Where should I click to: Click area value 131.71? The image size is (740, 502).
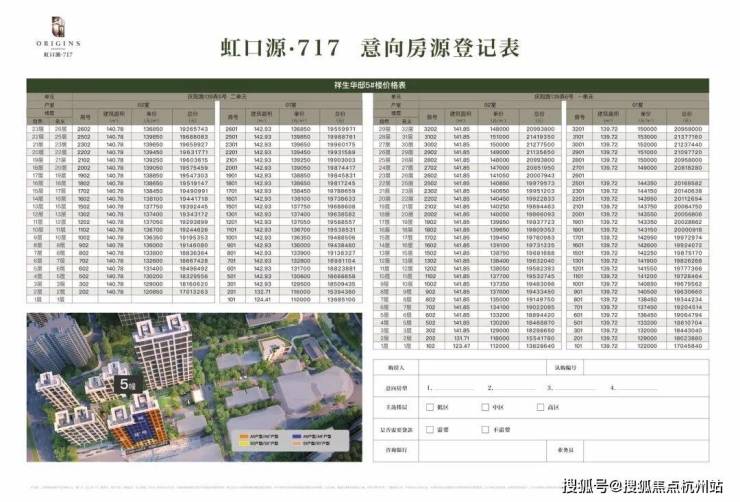click(x=462, y=338)
